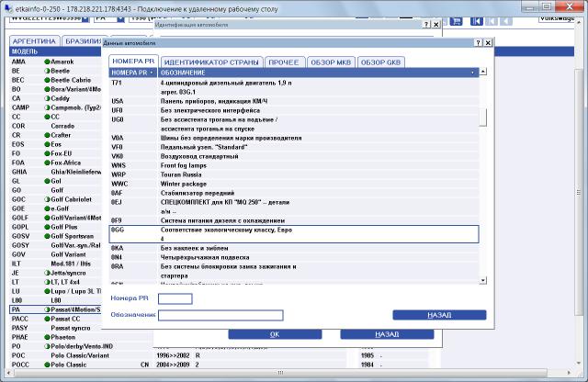Select PR row 'WWC' Winter package
The width and height of the screenshot is (588, 382).
(294, 184)
